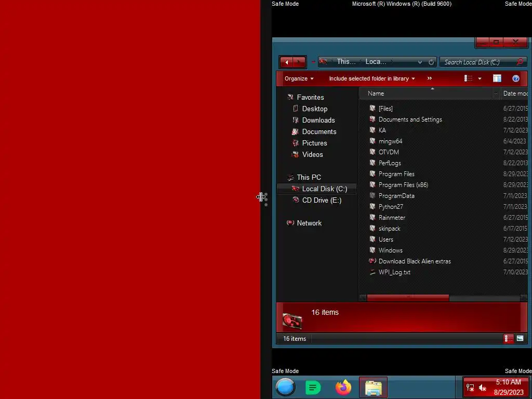Click the CD Drive (E:) disc icon
Screen dimensions: 532x399
coord(296,200)
